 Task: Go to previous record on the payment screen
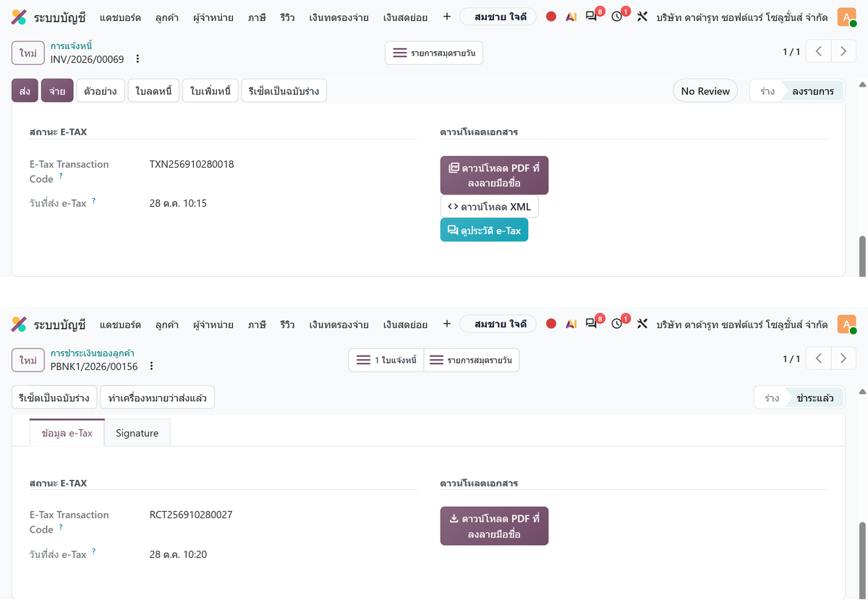click(x=819, y=358)
